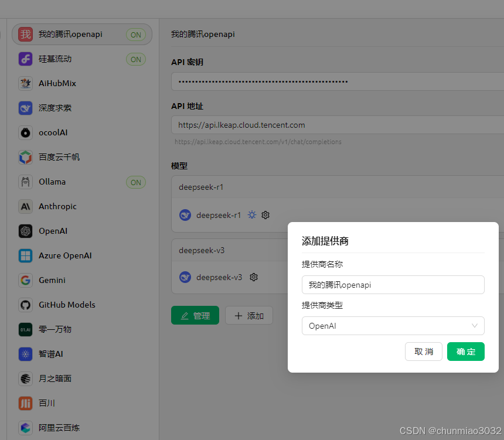Click the 阿里云百炼 icon
The image size is (504, 440).
(25, 428)
